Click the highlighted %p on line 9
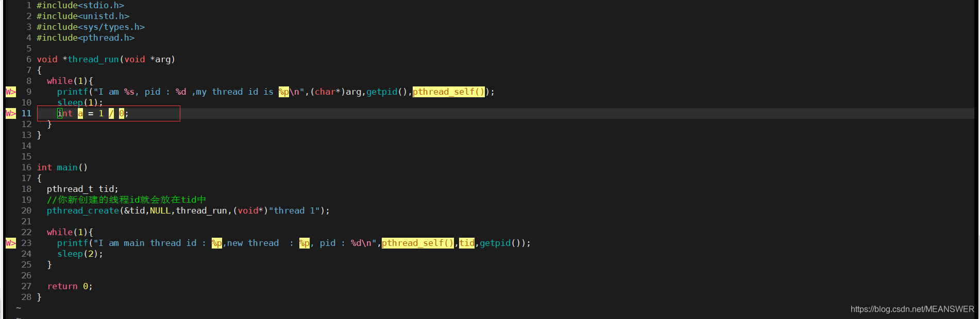Image resolution: width=980 pixels, height=319 pixels. 284,92
